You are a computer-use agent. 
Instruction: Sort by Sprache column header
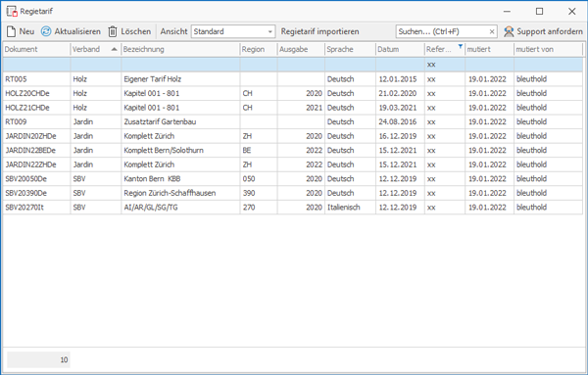[x=350, y=49]
